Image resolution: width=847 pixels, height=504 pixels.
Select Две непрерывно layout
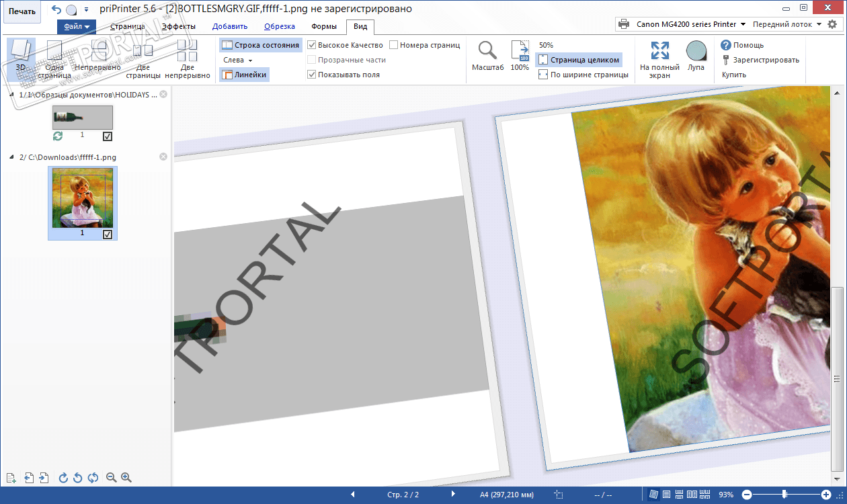point(188,59)
